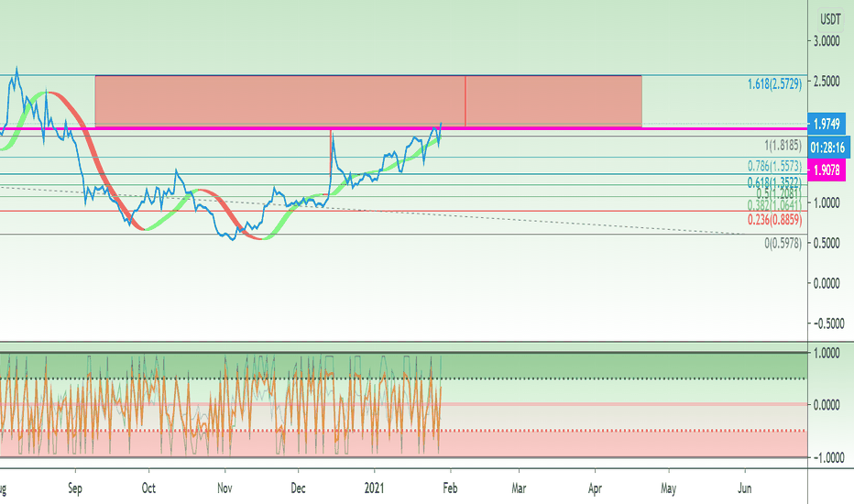Click the 2021 label on time axis

374,488
